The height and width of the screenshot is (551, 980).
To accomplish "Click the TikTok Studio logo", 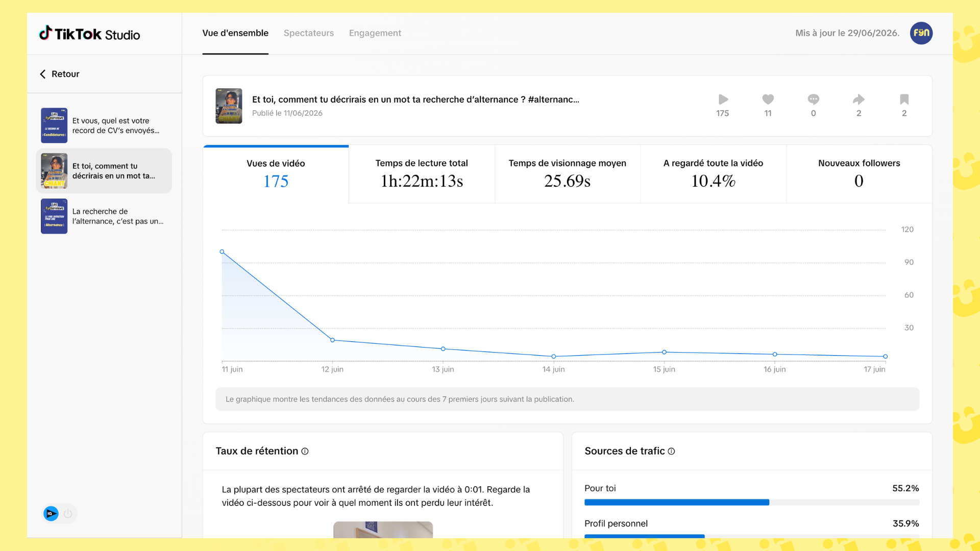I will pos(89,34).
